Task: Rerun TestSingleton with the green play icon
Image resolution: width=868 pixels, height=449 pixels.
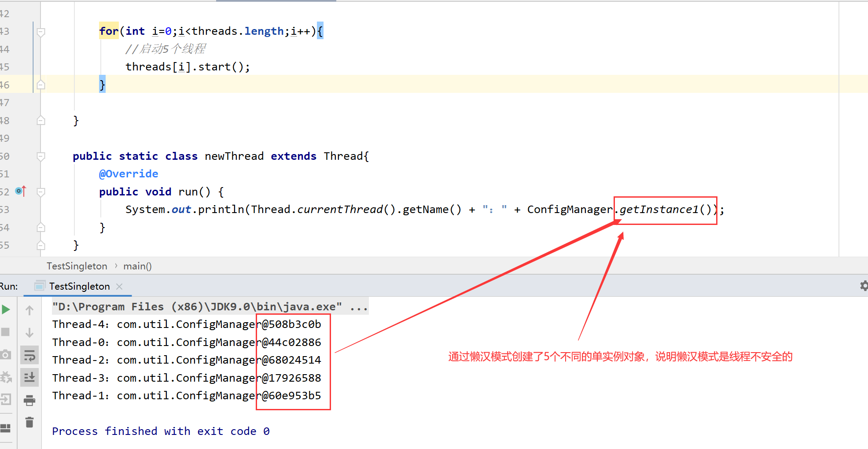Action: point(6,309)
